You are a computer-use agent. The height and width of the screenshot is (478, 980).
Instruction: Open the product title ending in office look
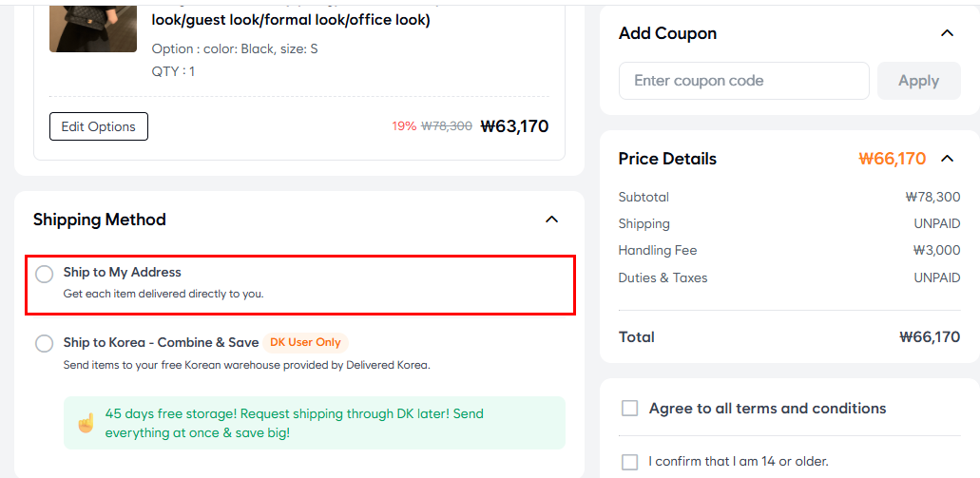pos(291,20)
